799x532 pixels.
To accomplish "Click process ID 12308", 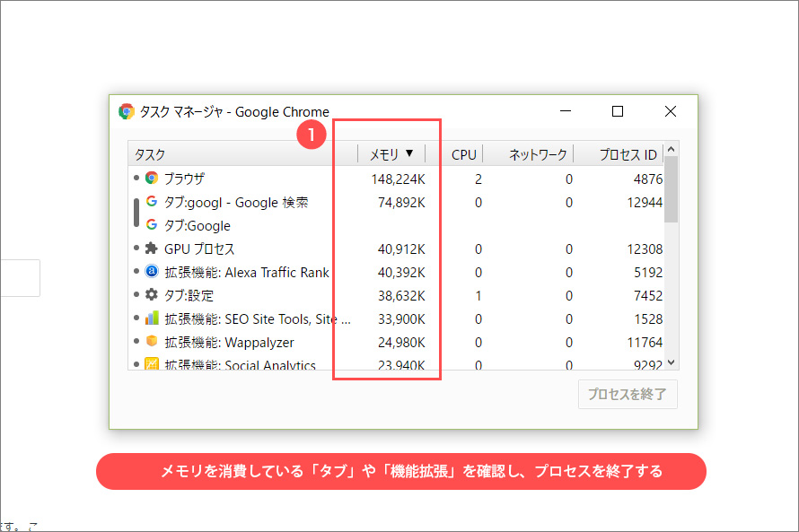I will [x=645, y=249].
